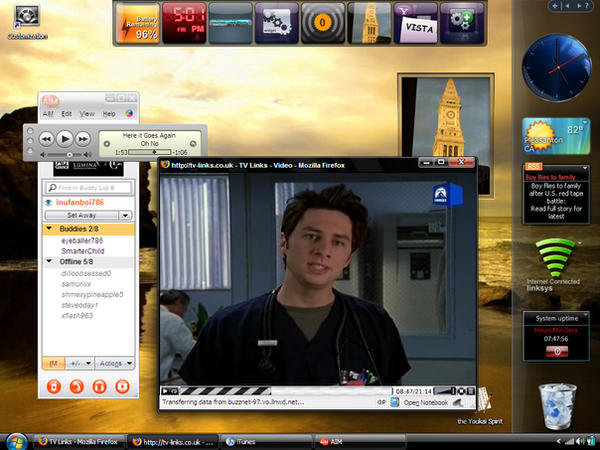Click the Find in Buddy List search field
Screen dimensions: 600x450
point(88,188)
